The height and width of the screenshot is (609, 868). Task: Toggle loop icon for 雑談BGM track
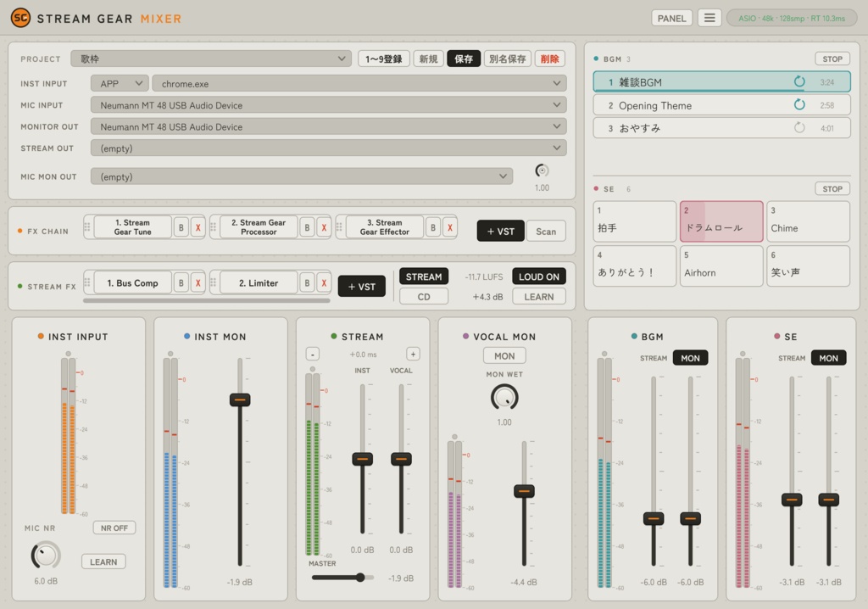click(798, 81)
